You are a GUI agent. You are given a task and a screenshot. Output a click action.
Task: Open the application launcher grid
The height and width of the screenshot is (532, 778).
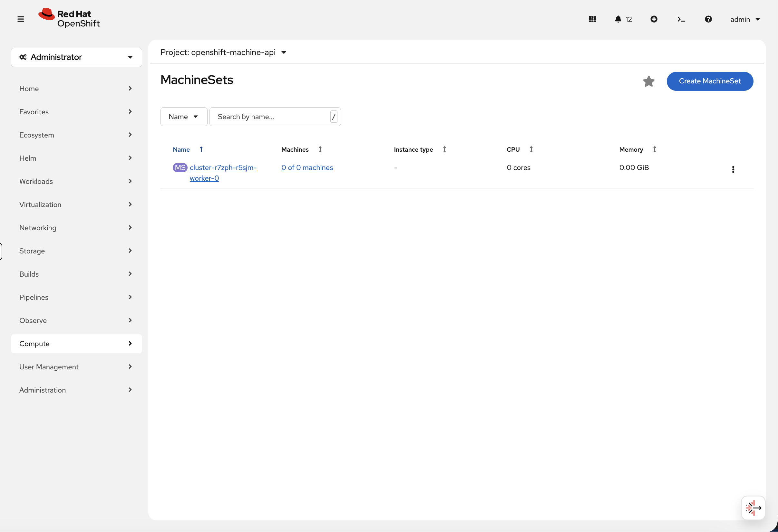[x=592, y=19]
